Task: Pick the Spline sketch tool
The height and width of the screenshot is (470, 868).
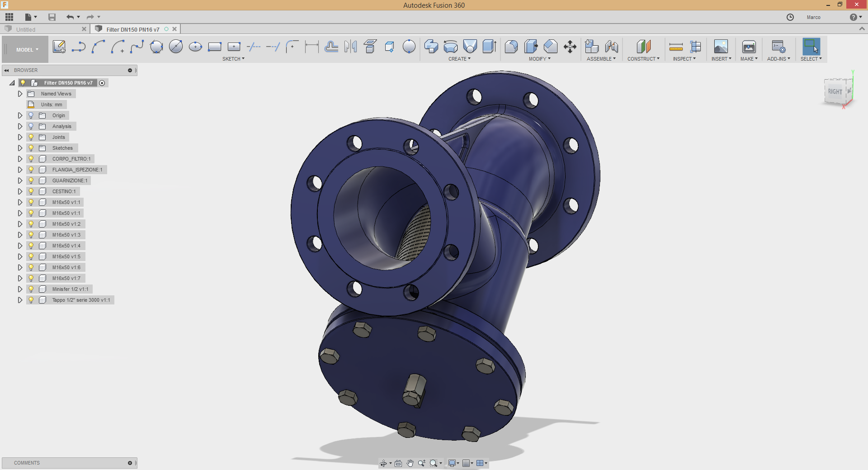Action: (137, 47)
